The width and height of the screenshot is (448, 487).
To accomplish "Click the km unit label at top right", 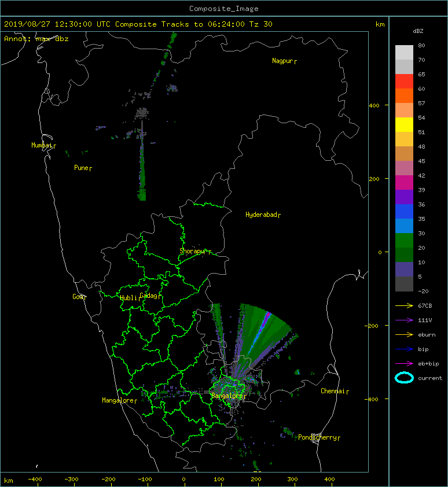I will click(x=380, y=24).
